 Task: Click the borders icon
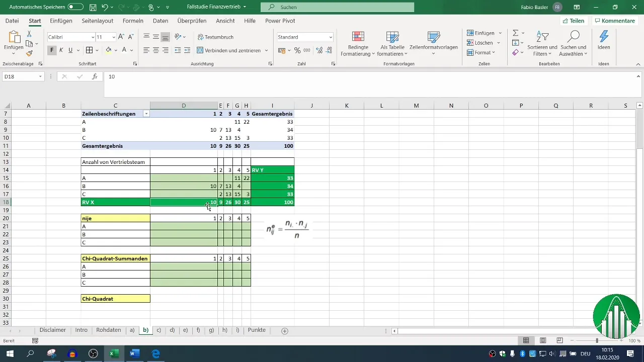[89, 50]
